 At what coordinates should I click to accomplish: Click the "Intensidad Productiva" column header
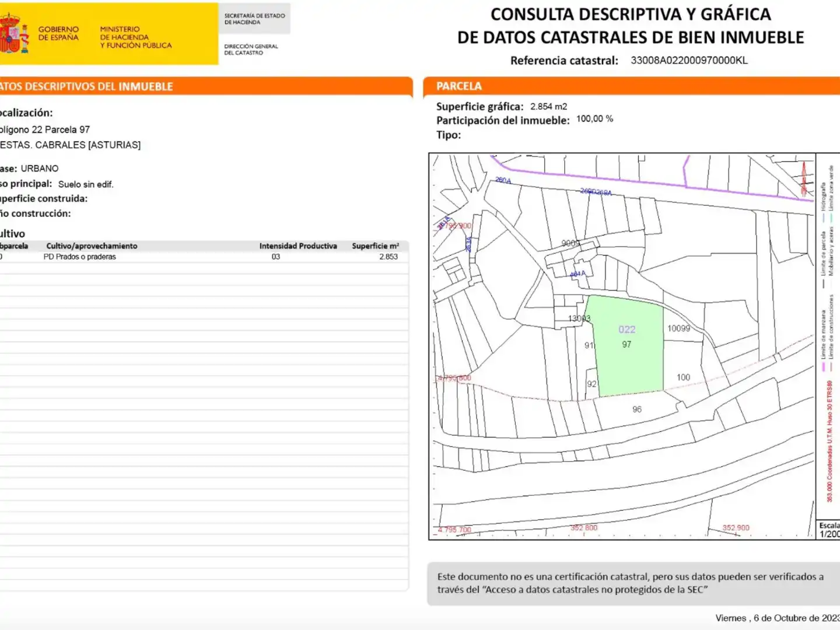[x=298, y=246]
